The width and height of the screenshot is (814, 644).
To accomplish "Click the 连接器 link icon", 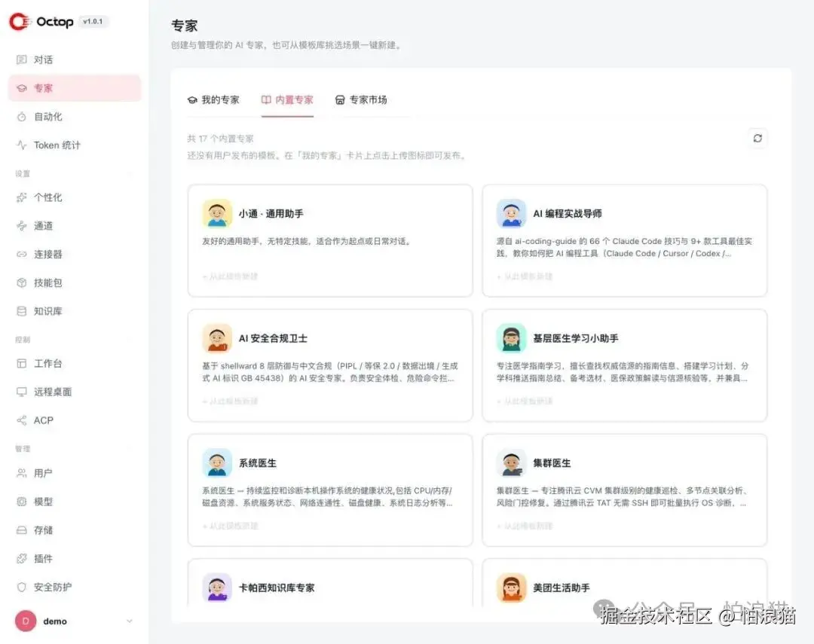I will [x=21, y=255].
